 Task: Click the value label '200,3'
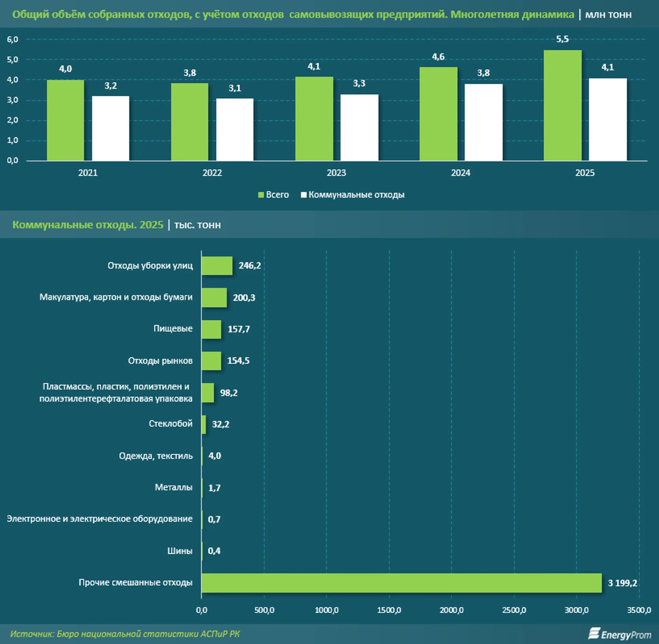click(244, 298)
